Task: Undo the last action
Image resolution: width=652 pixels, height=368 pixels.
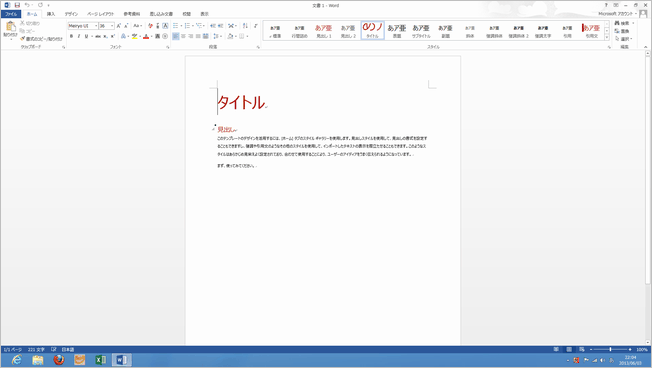Action: click(x=27, y=5)
